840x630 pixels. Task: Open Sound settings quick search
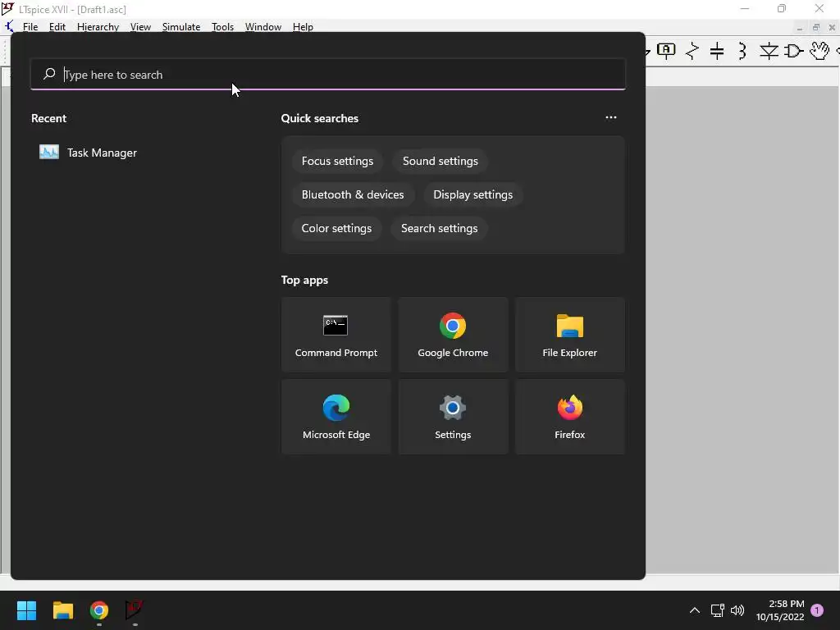(441, 162)
